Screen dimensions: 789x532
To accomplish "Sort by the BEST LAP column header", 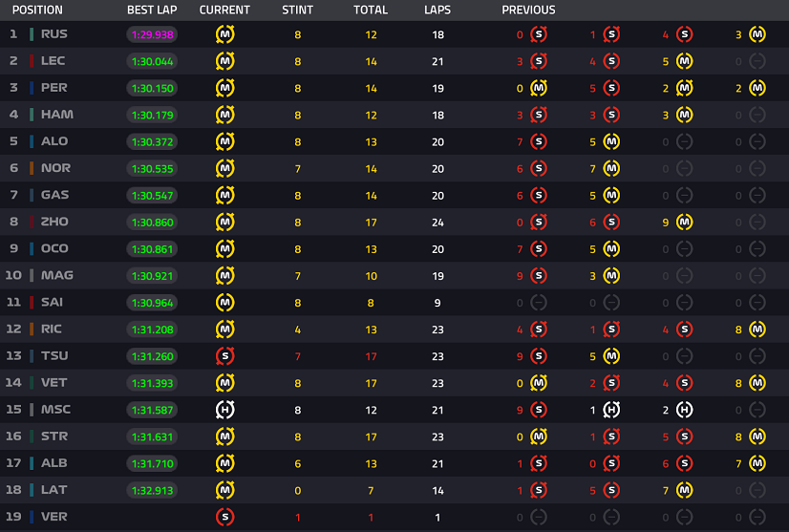I will (152, 11).
